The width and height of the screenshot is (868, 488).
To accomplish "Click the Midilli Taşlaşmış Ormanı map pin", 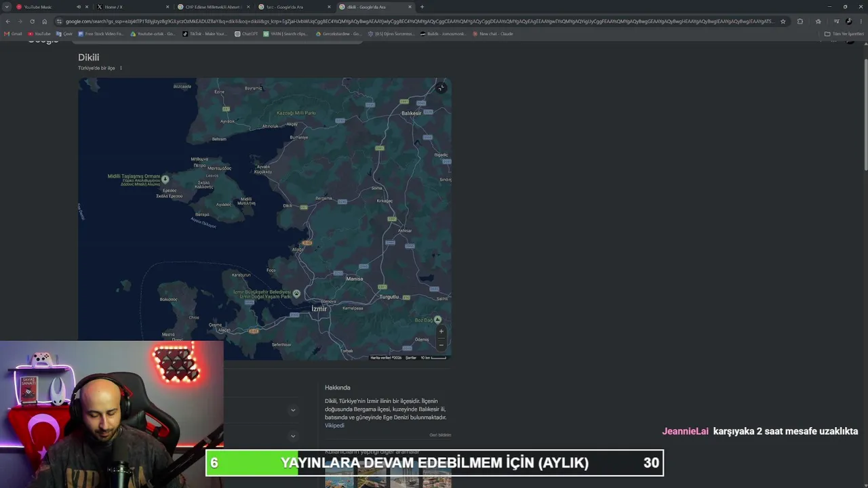I will 165,179.
